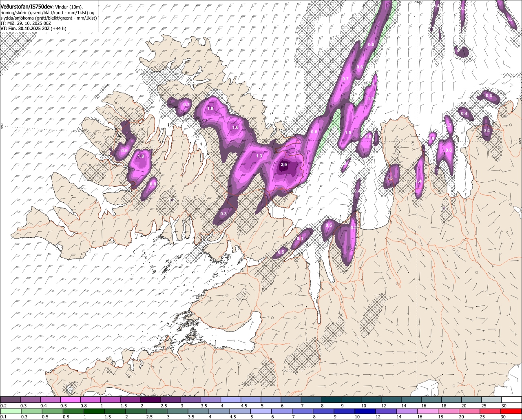522x420 pixels.
Task: Click the 1.5 value label on map
Action: (x=348, y=133)
